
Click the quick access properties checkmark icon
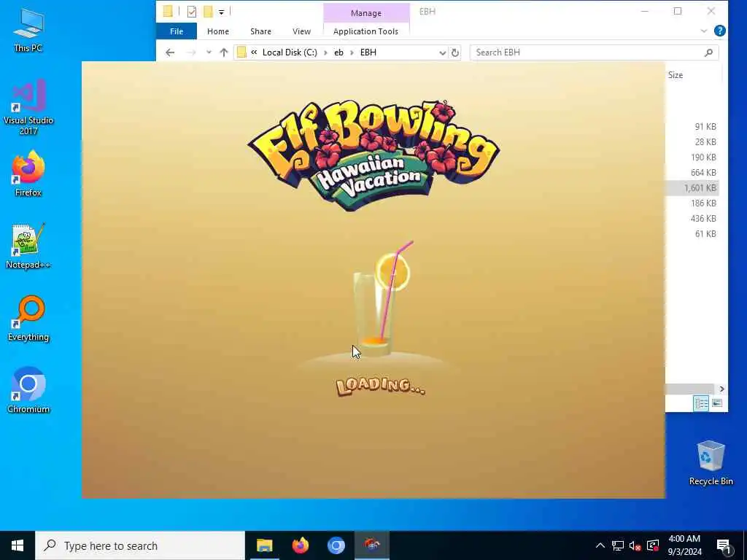(192, 12)
